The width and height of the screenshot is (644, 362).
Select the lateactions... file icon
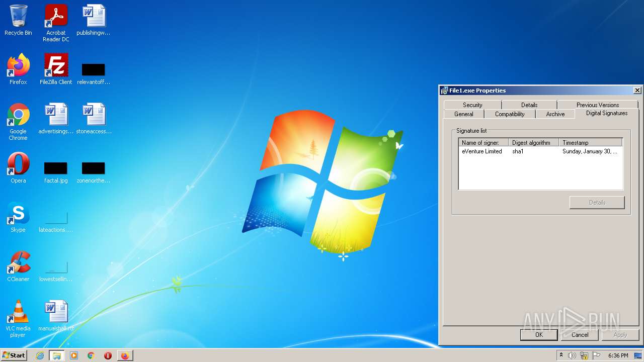click(x=56, y=222)
